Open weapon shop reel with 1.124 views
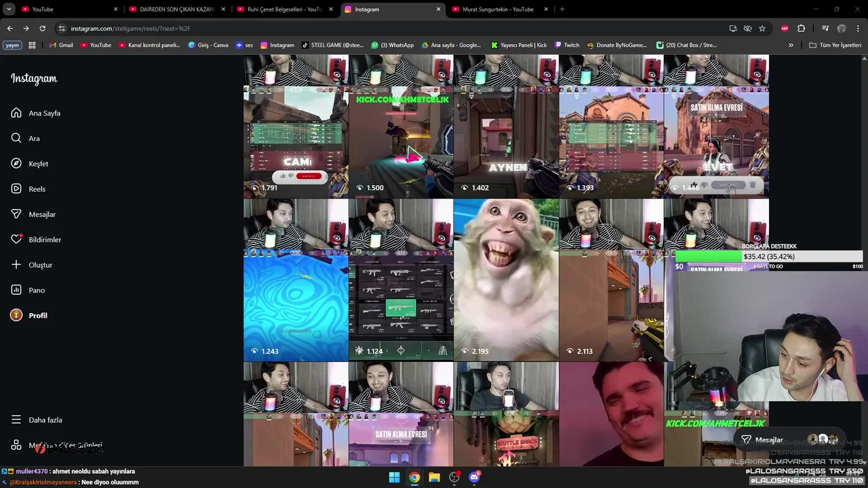 [x=401, y=279]
